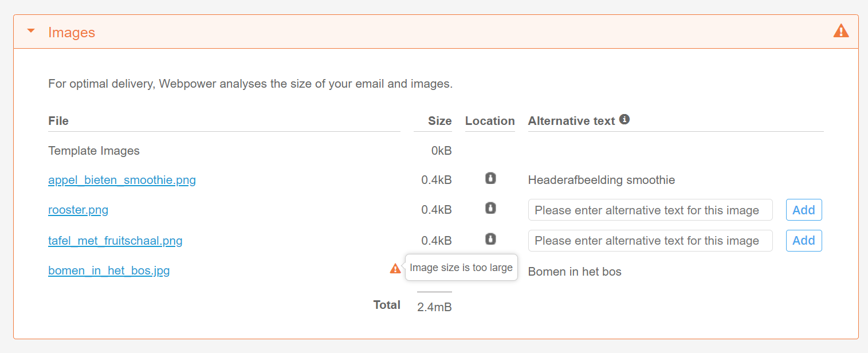Click the Image size is too large tooltip

point(461,268)
